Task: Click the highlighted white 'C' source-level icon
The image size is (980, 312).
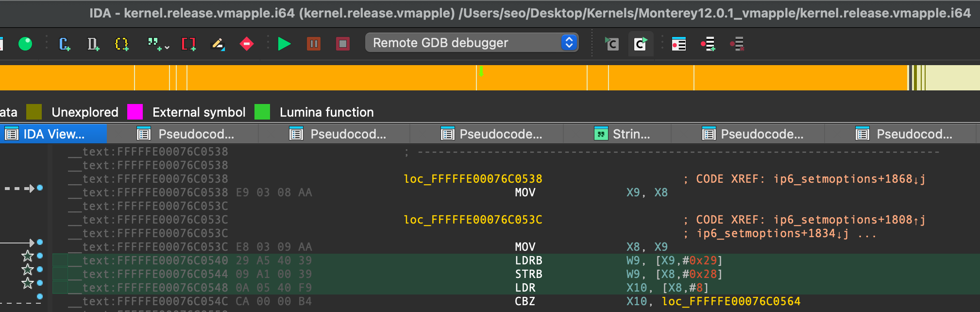Action: pos(641,44)
